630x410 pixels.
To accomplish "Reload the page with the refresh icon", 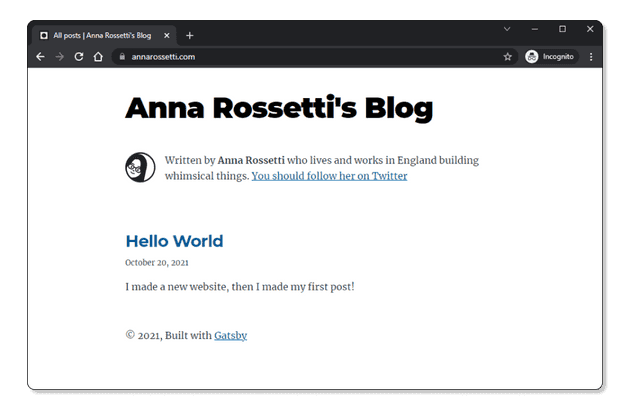I will point(79,57).
